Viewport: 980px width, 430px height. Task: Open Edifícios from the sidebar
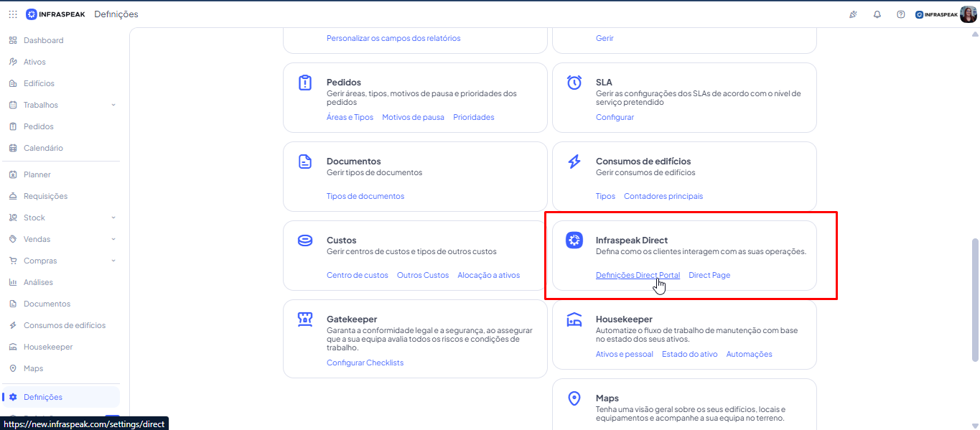pos(39,83)
